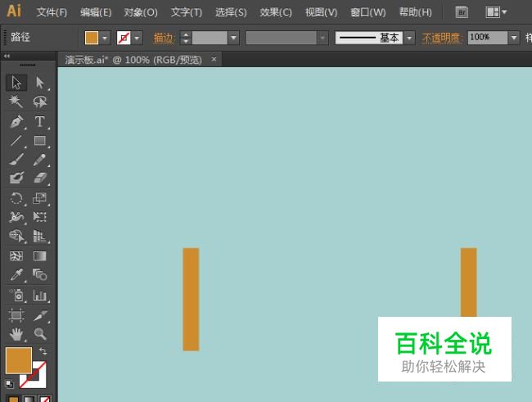Select the Free Transform tool

tap(40, 217)
